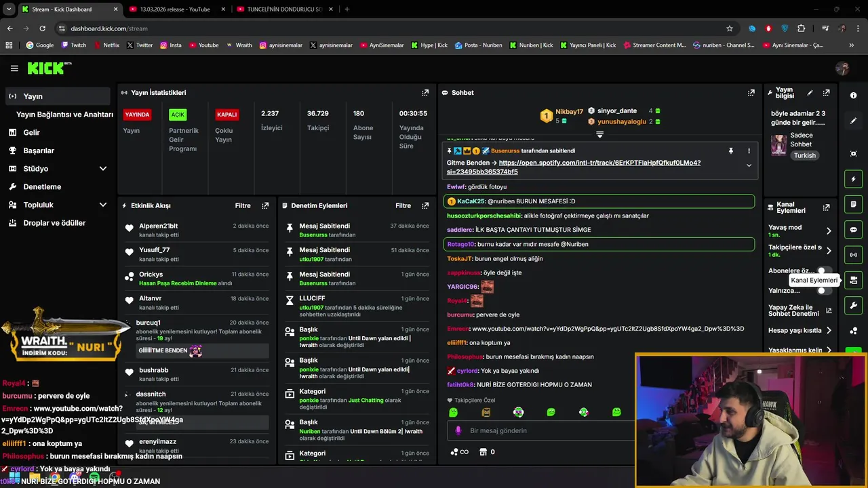Click the lightning bolt icon in right toolbar
This screenshot has width=868, height=488.
click(853, 179)
